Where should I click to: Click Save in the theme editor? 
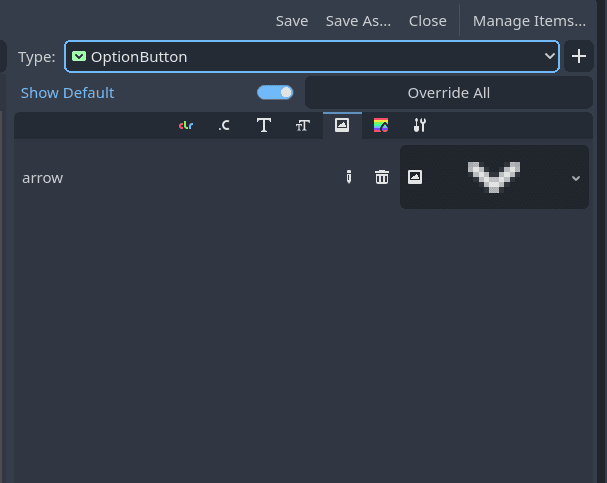coord(292,21)
